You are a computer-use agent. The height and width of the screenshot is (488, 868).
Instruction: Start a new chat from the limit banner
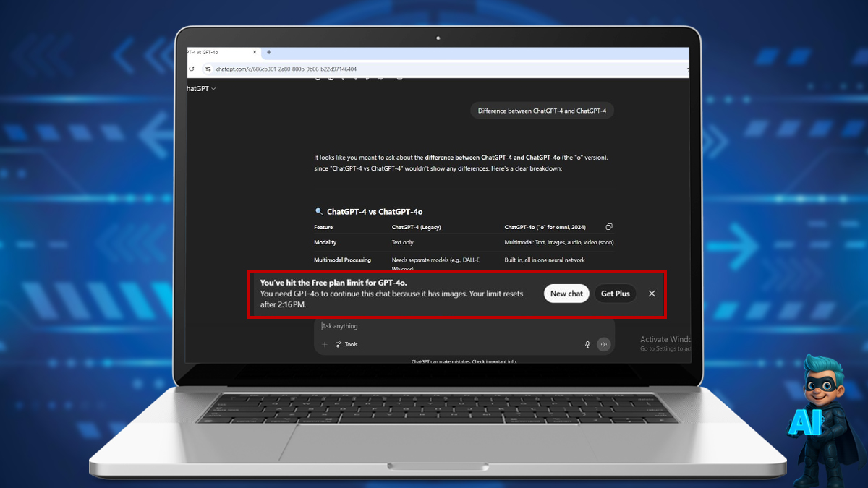click(x=566, y=294)
